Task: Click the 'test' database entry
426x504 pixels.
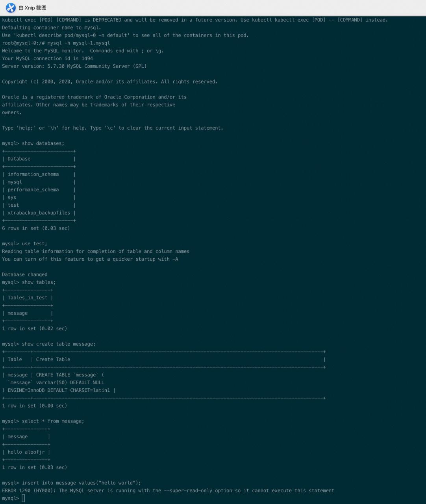Action: pos(13,205)
